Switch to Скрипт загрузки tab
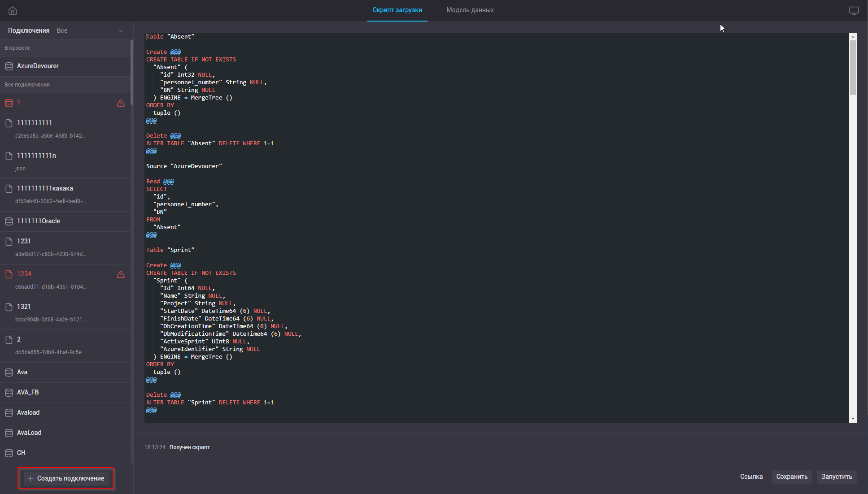 [397, 10]
